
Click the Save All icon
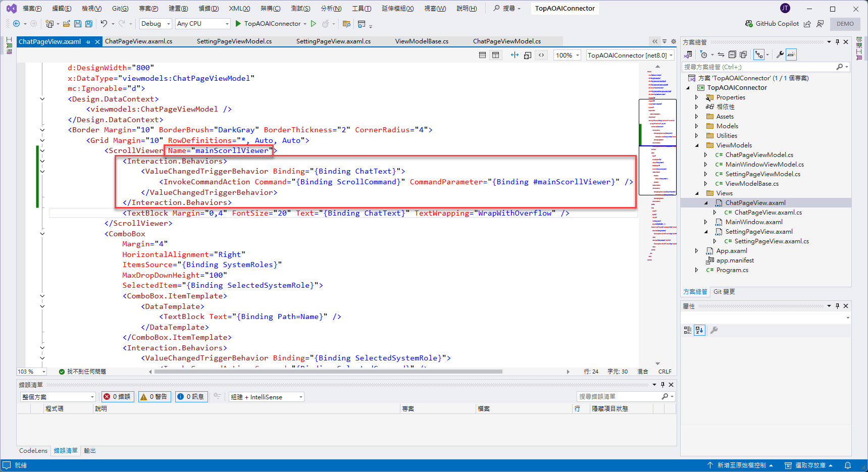click(89, 24)
